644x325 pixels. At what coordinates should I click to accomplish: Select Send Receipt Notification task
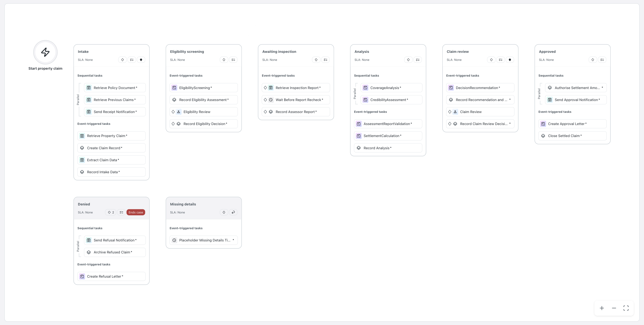click(x=115, y=112)
